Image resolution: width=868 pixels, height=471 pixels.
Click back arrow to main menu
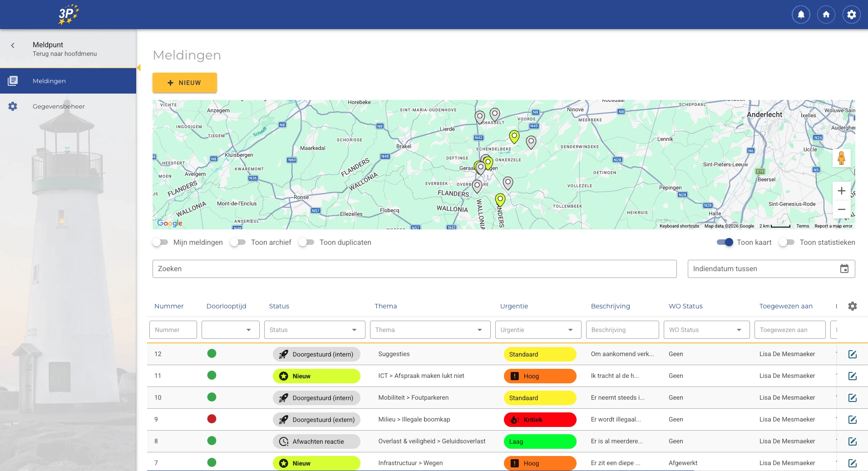[x=13, y=45]
